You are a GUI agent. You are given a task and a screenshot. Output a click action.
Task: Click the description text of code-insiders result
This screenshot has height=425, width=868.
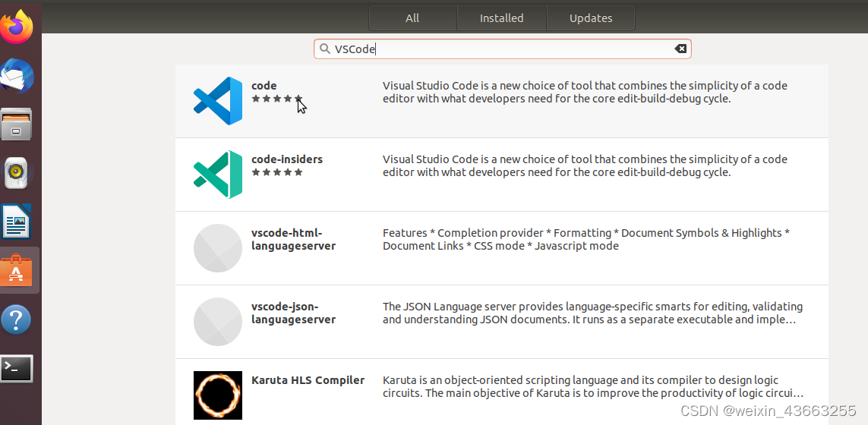[586, 166]
